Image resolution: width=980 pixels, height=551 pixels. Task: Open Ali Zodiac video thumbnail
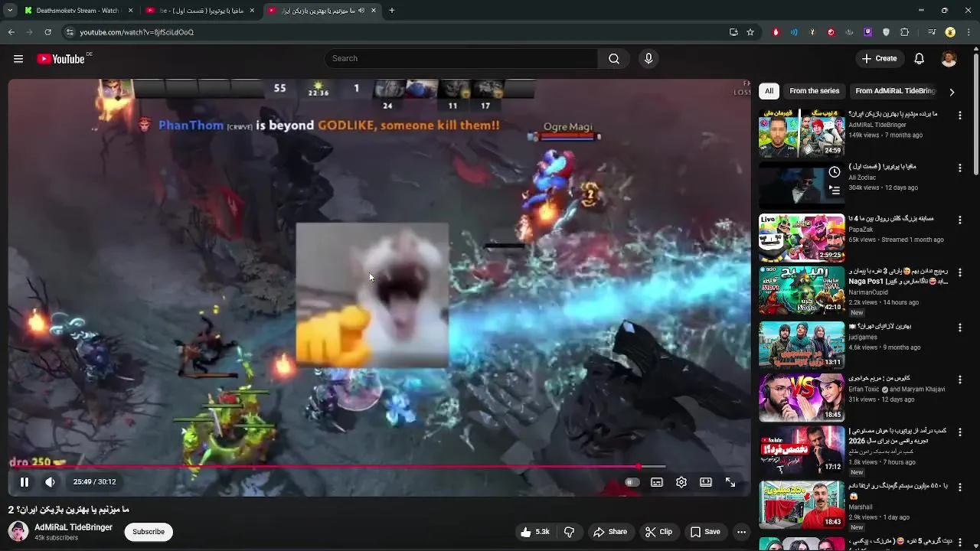802,185
